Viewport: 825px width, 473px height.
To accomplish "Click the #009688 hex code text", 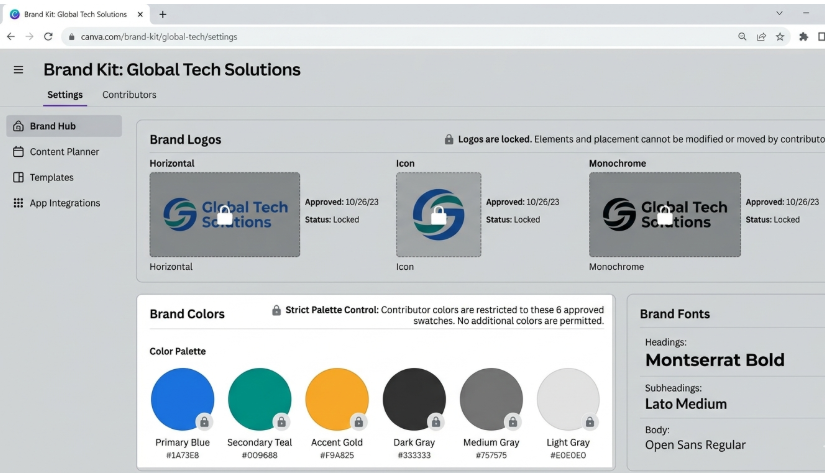I will pyautogui.click(x=259, y=456).
